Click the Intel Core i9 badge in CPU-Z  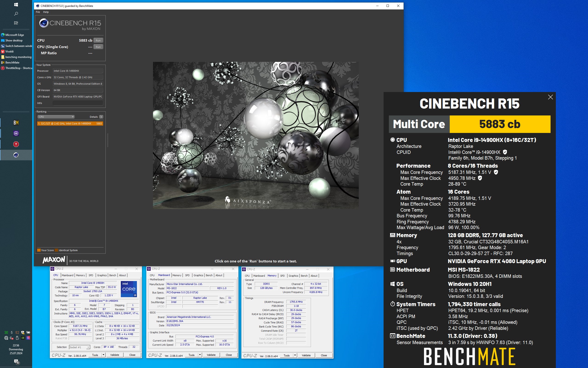click(129, 289)
